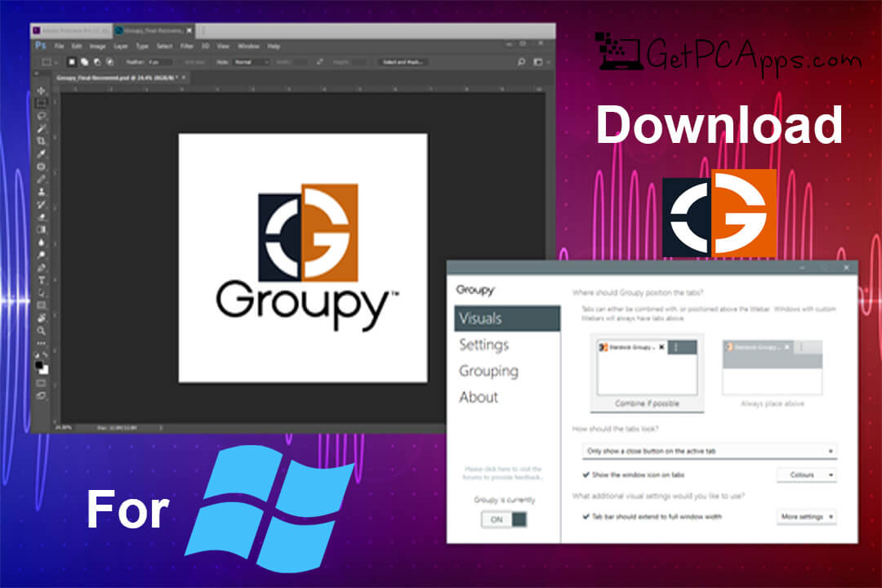Screen dimensions: 882x588
Task: Select the Spot Healing Brush tool
Action: 41,167
